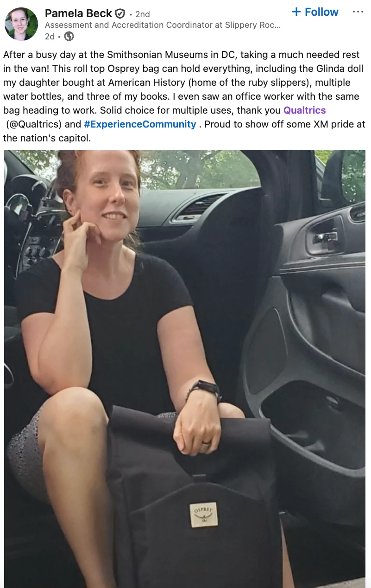
Task: Follow Pamela Beck
Action: point(315,12)
